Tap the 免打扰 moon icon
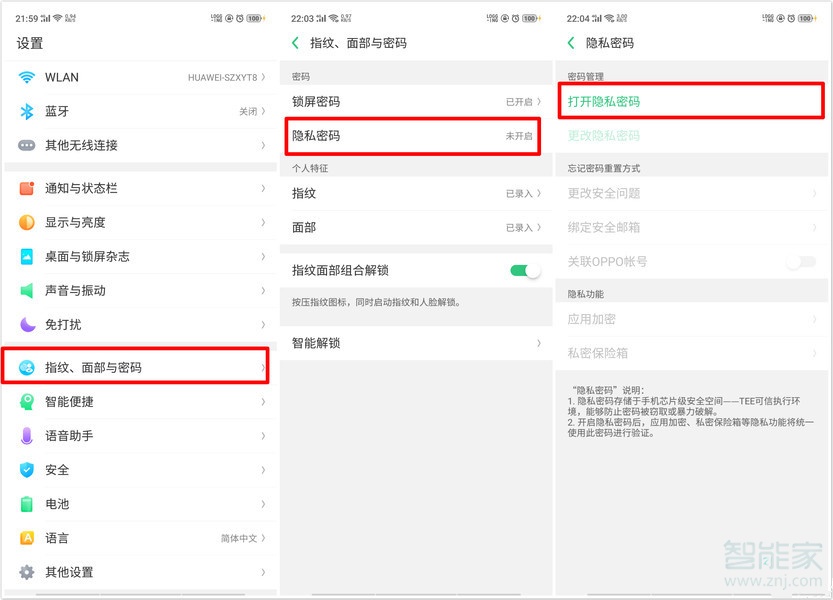Image resolution: width=833 pixels, height=600 pixels. click(x=27, y=324)
